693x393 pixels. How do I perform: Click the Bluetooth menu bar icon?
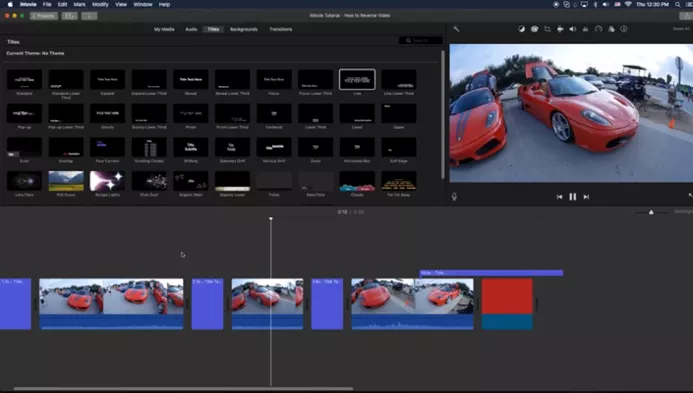595,4
